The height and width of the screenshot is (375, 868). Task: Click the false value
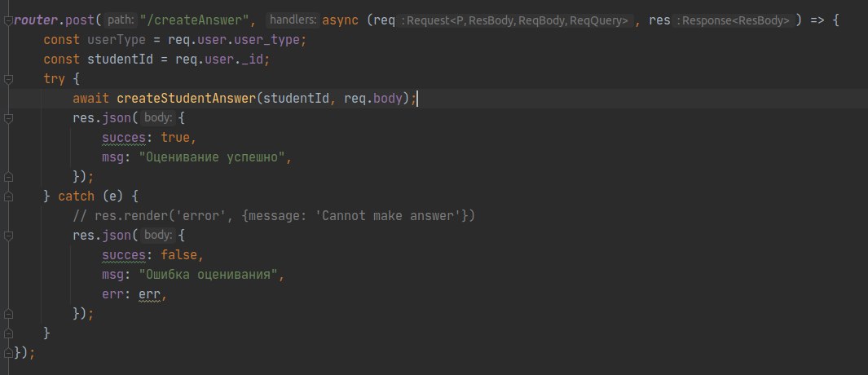(x=178, y=255)
